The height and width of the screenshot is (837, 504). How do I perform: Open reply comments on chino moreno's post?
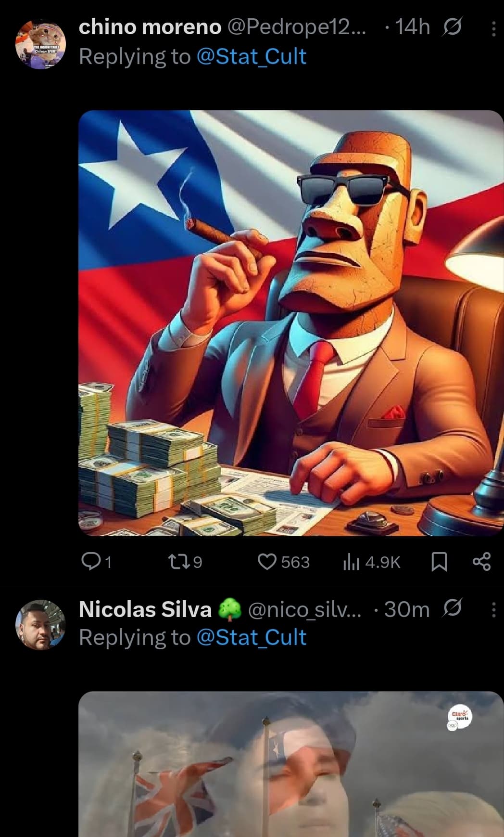tap(97, 562)
